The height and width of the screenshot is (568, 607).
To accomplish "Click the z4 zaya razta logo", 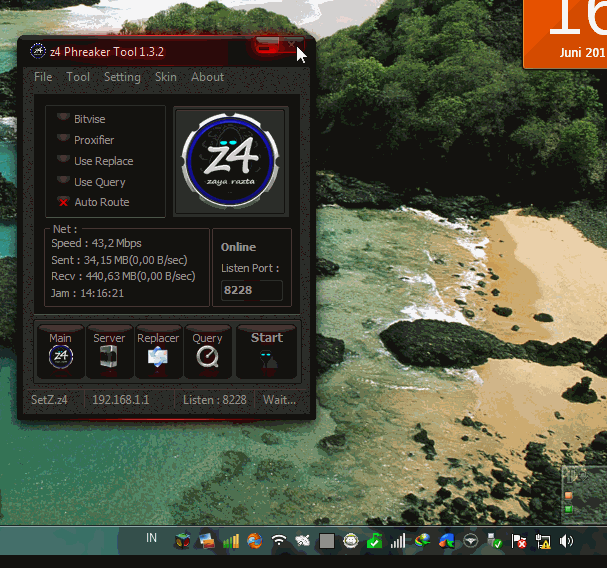I will pos(230,159).
